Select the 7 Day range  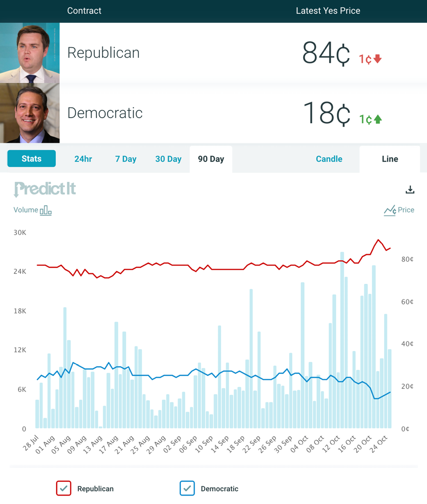coord(126,159)
